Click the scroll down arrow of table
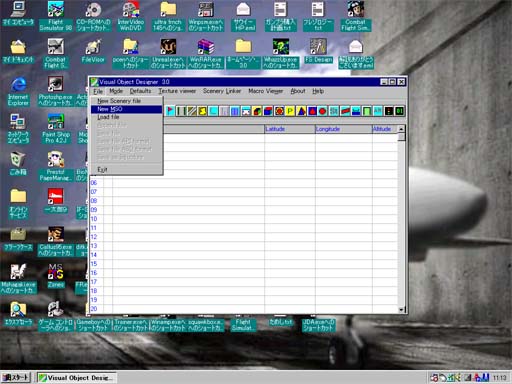Image resolution: width=512 pixels, height=384 pixels. click(x=401, y=309)
